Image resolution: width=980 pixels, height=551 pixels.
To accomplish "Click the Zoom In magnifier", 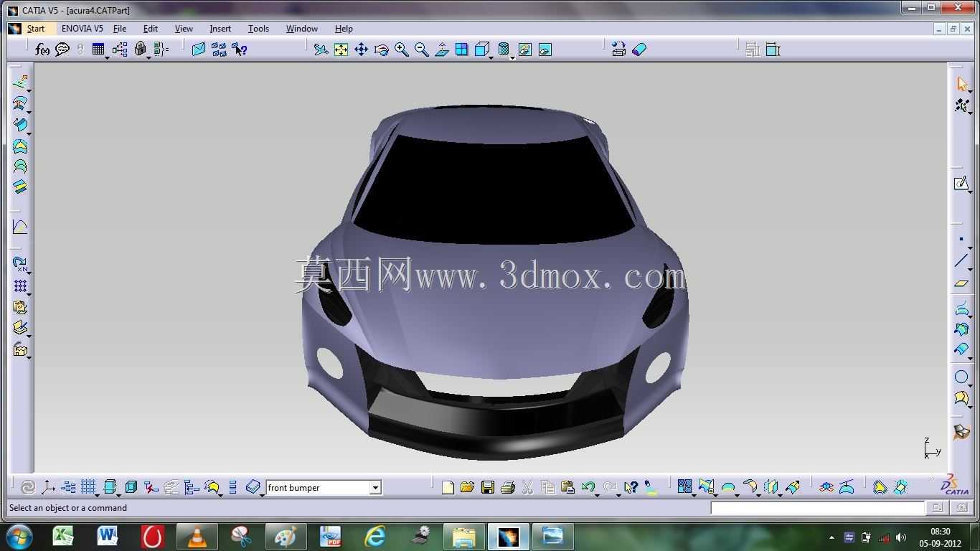I will (x=401, y=50).
